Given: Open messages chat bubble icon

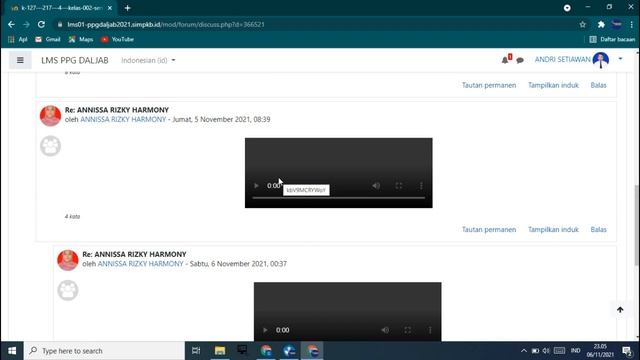Looking at the screenshot, I should click(520, 60).
